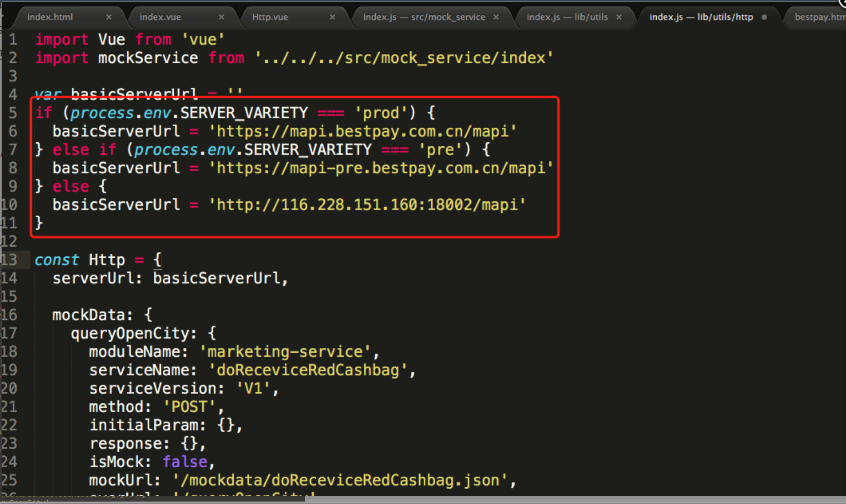Close the index.vue tab
Image resolution: width=846 pixels, height=504 pixels.
click(x=221, y=17)
